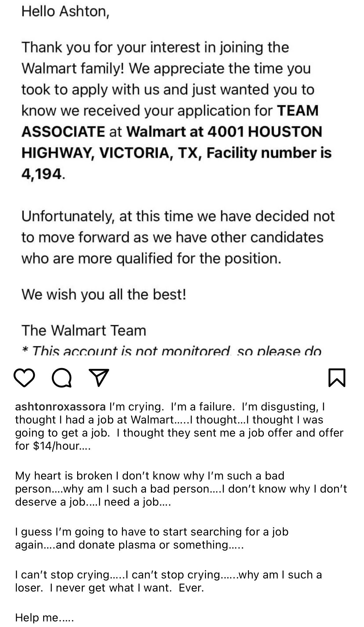The width and height of the screenshot is (364, 627).
Task: Tap the 'Hello Ashton,' greeting in the image
Action: click(x=65, y=12)
